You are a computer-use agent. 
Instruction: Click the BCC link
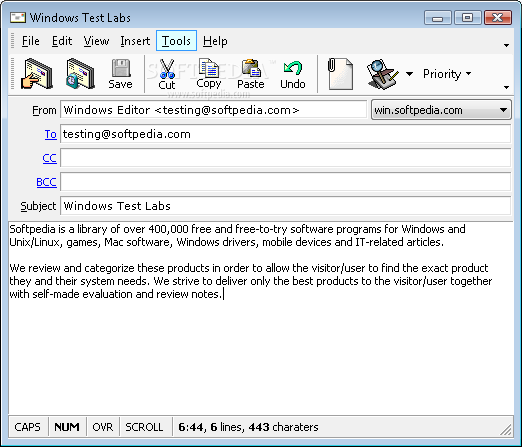46,182
